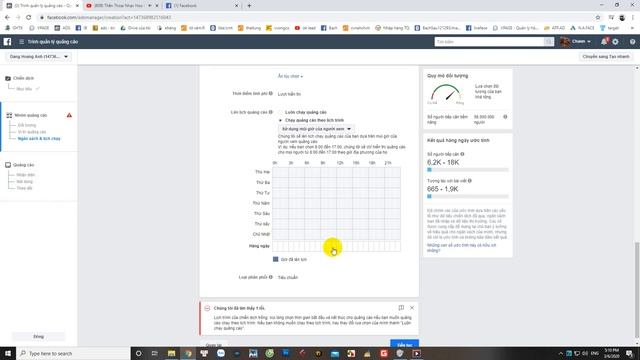
Task: Click Chuyển sang Tạo nhanh button
Action: click(606, 57)
